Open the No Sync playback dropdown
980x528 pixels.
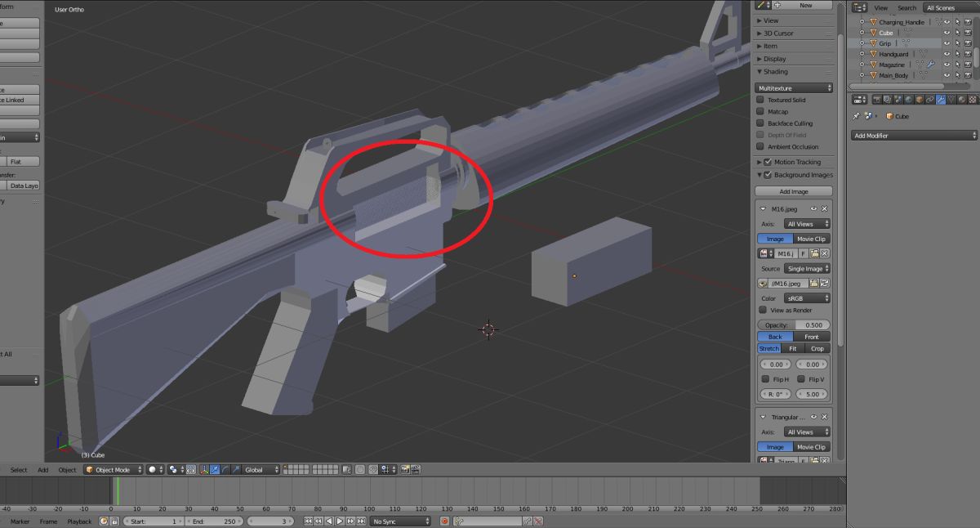tap(401, 521)
